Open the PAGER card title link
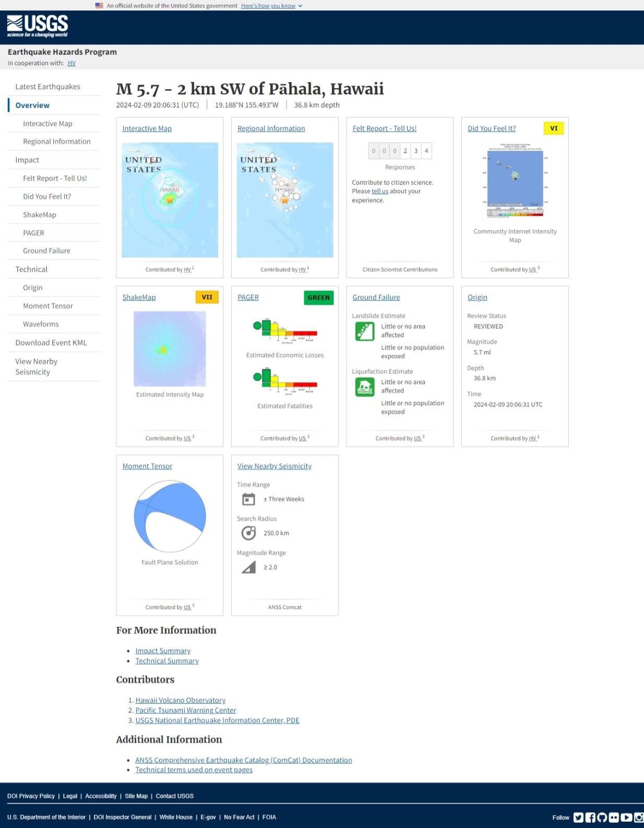644x828 pixels. point(248,297)
